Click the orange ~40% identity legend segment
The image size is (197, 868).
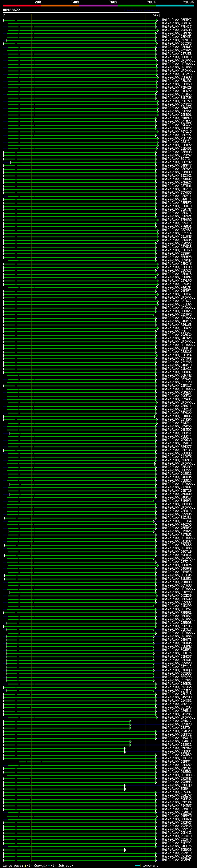click(x=60, y=6)
